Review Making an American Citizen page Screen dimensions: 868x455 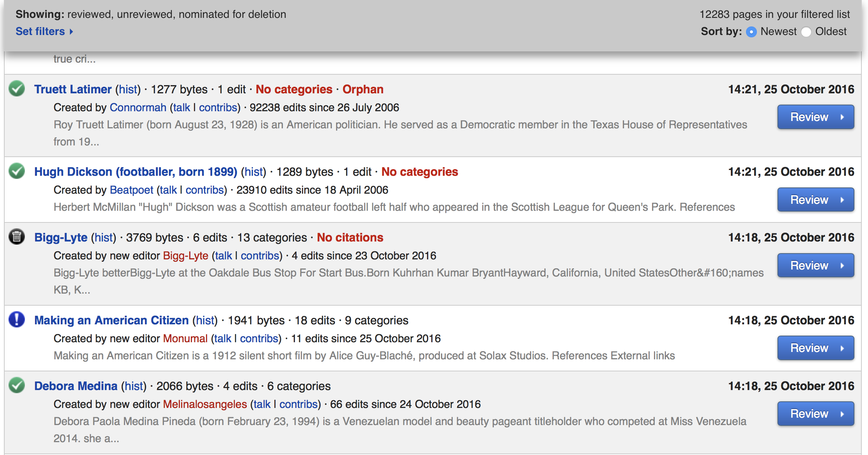(x=816, y=348)
